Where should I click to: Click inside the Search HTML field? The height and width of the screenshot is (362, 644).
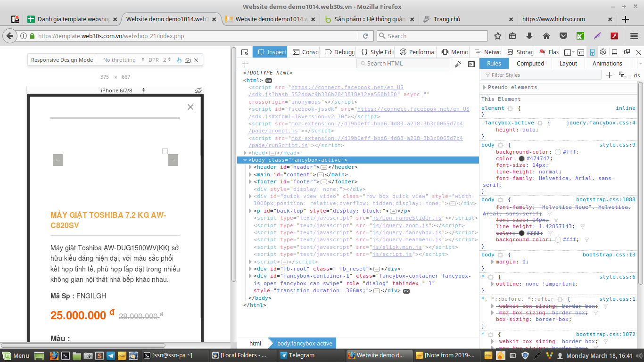[x=404, y=64]
